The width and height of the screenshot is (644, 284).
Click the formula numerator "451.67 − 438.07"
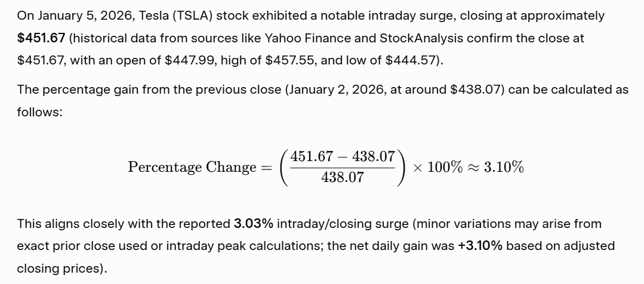point(342,156)
